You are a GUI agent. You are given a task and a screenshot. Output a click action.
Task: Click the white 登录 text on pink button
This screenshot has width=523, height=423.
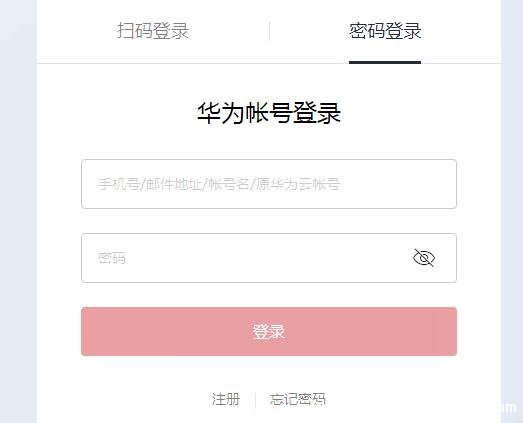click(269, 332)
